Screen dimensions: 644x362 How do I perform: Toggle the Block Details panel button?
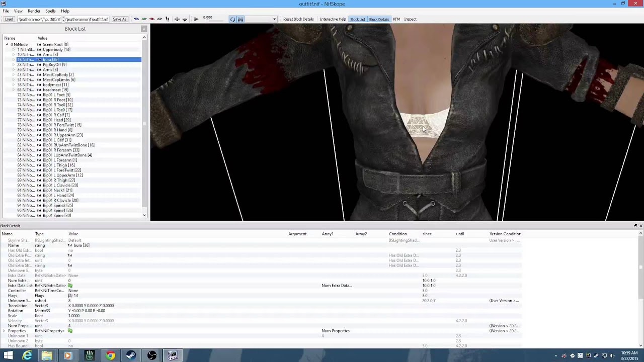pos(379,19)
